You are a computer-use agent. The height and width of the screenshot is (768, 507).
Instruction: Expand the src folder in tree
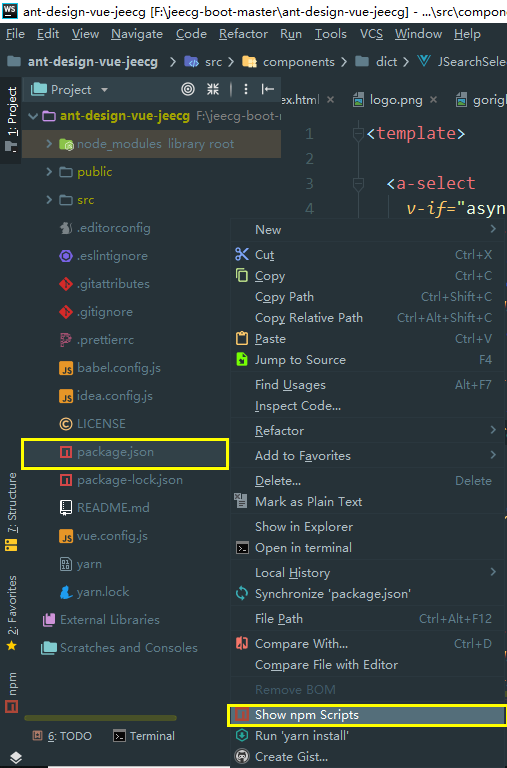[49, 200]
